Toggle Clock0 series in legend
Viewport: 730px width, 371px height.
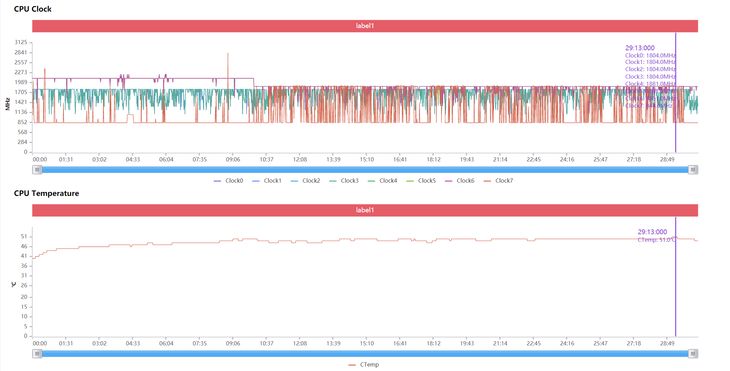coord(228,181)
